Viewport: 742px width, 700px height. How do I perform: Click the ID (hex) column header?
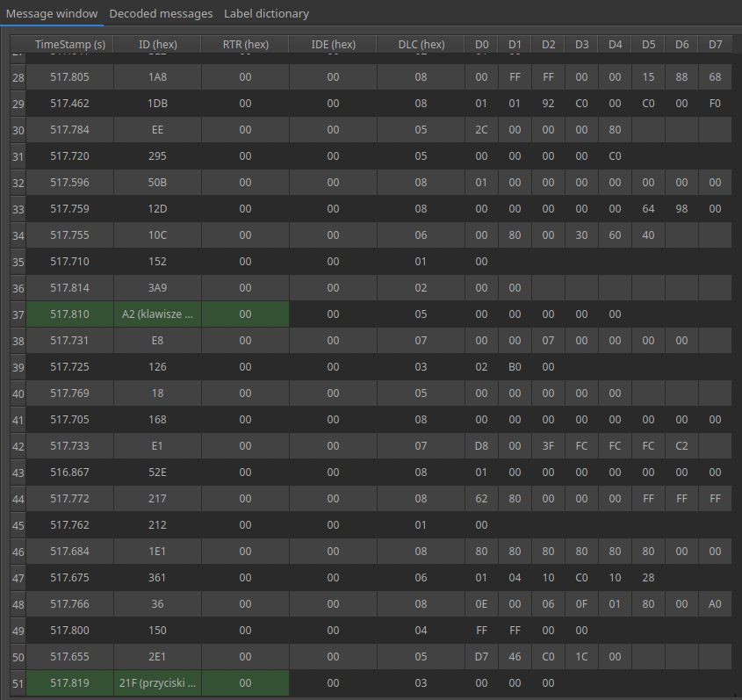coord(157,45)
